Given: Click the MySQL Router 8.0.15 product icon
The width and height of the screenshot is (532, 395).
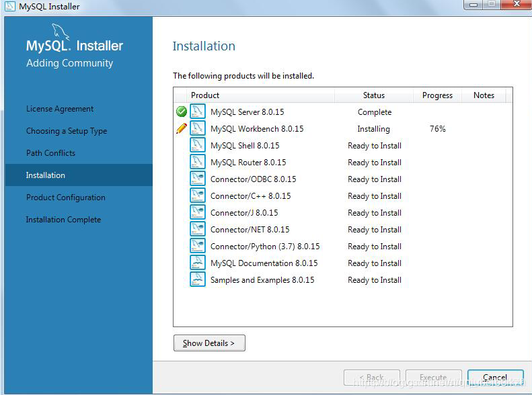Looking at the screenshot, I should click(x=198, y=162).
